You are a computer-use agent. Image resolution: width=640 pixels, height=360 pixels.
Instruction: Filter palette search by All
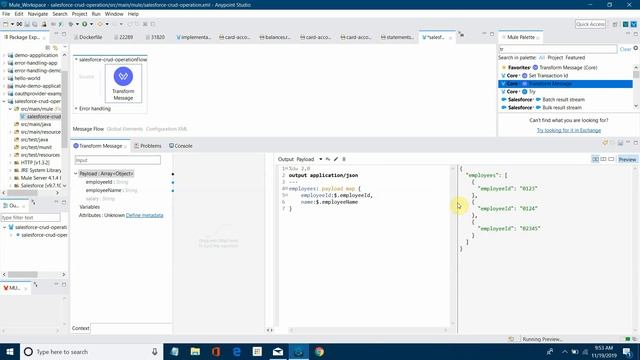pos(542,58)
